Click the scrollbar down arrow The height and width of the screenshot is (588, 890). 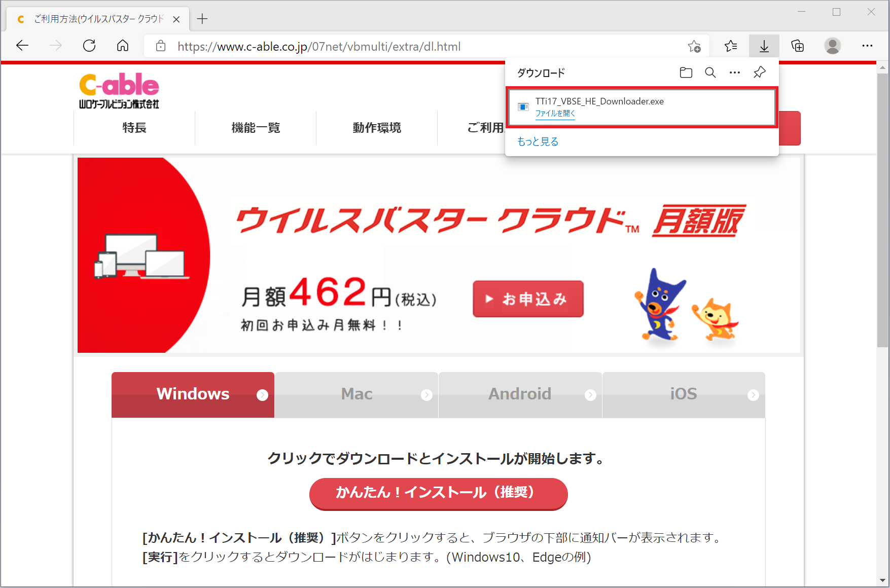pos(883,580)
